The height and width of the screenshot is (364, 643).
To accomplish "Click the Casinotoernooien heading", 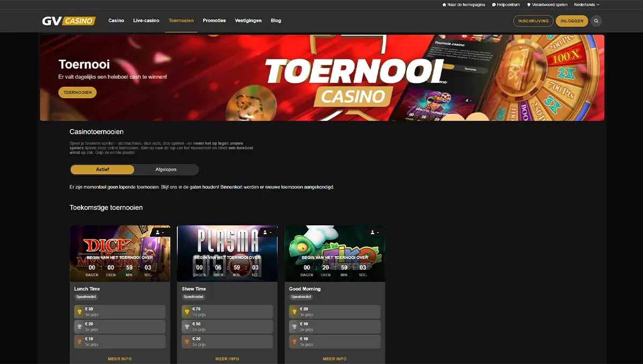I will 96,132.
